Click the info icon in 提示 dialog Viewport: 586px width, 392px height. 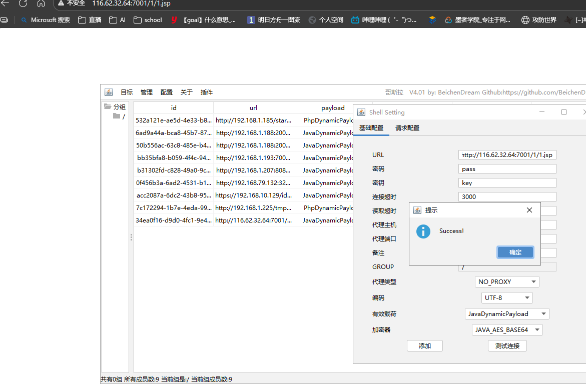[x=423, y=231]
